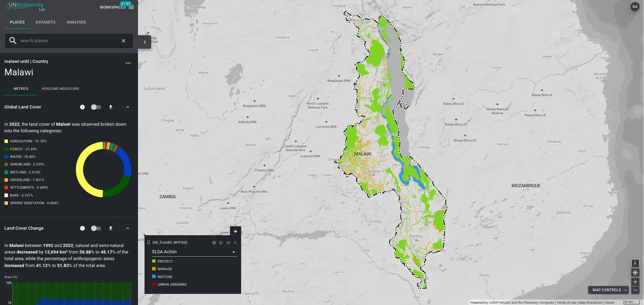Expand the Map Controls menu

pyautogui.click(x=608, y=290)
